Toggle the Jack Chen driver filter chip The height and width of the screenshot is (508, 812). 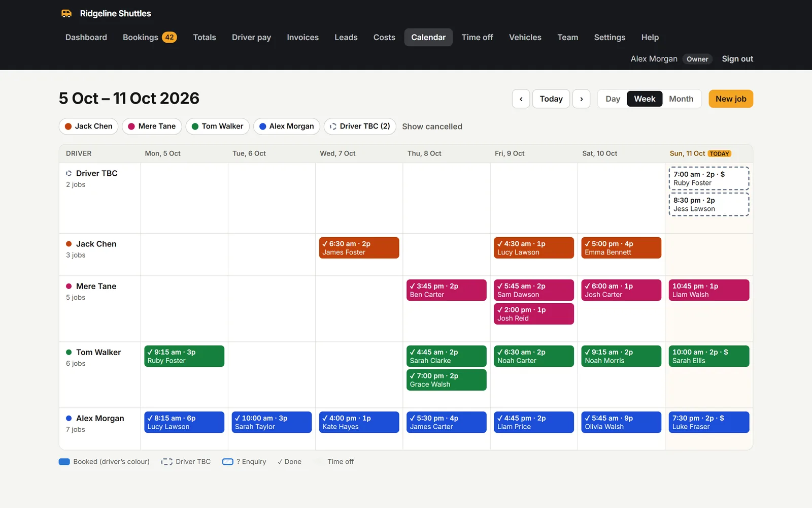coord(88,126)
